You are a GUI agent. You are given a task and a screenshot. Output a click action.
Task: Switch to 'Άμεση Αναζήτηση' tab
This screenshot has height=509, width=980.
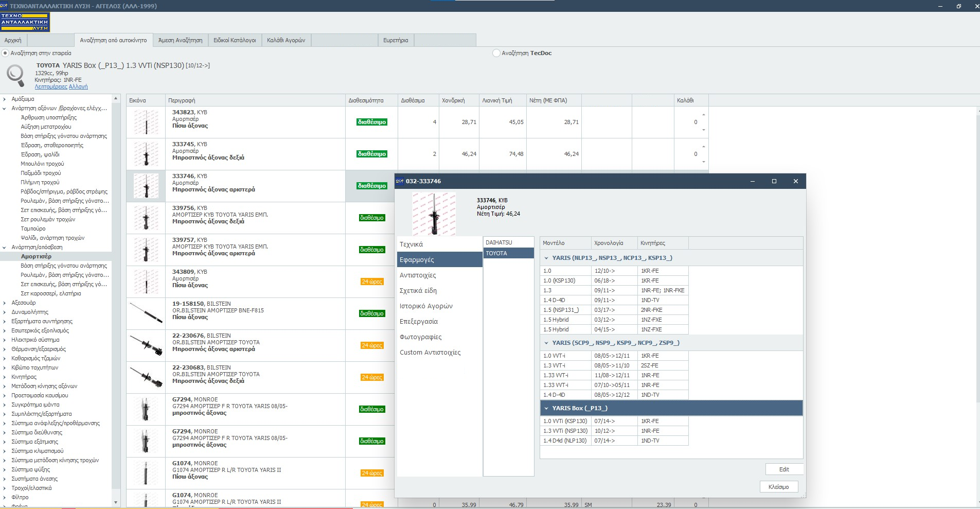[180, 40]
